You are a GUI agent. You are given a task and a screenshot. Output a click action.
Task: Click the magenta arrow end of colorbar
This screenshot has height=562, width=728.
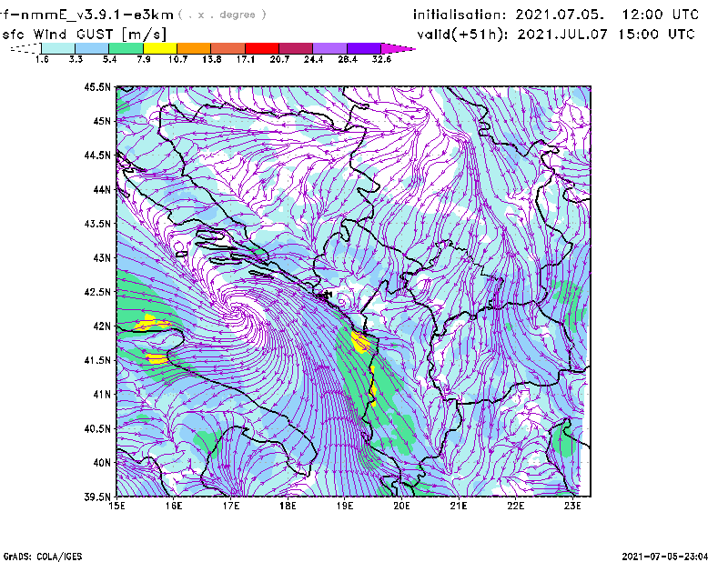[398, 48]
